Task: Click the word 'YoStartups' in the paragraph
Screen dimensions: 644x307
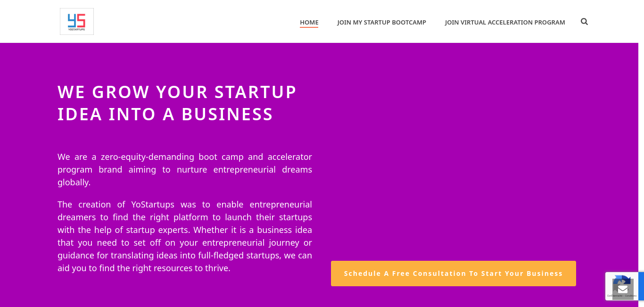Action: click(153, 205)
